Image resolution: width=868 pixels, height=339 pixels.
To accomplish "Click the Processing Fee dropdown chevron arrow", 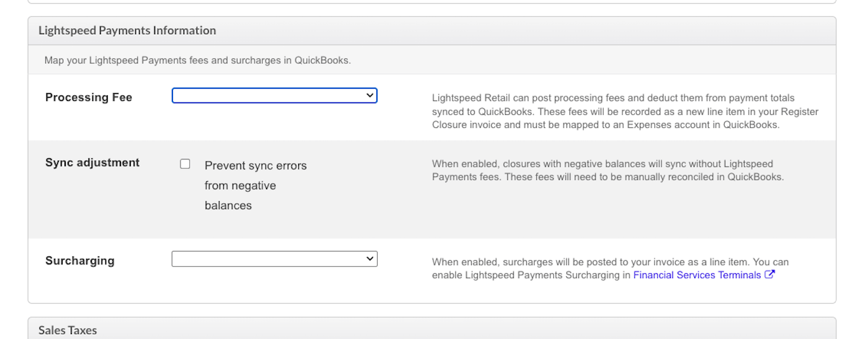I will click(x=370, y=95).
